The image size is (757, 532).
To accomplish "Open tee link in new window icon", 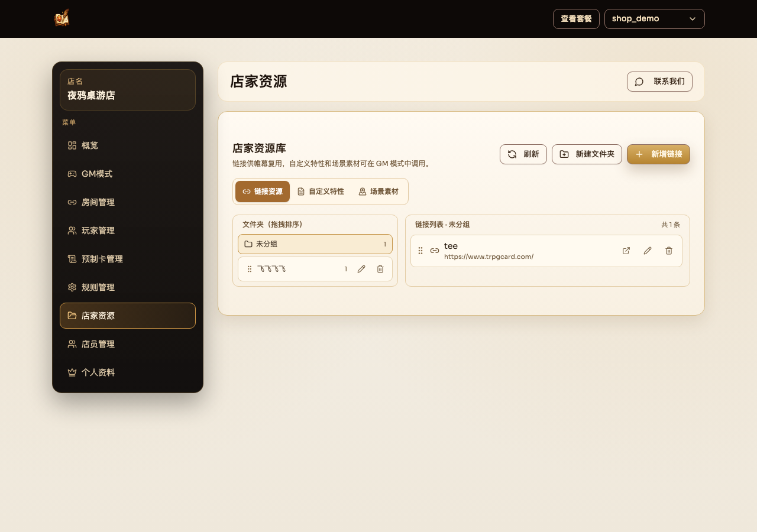I will coord(626,251).
